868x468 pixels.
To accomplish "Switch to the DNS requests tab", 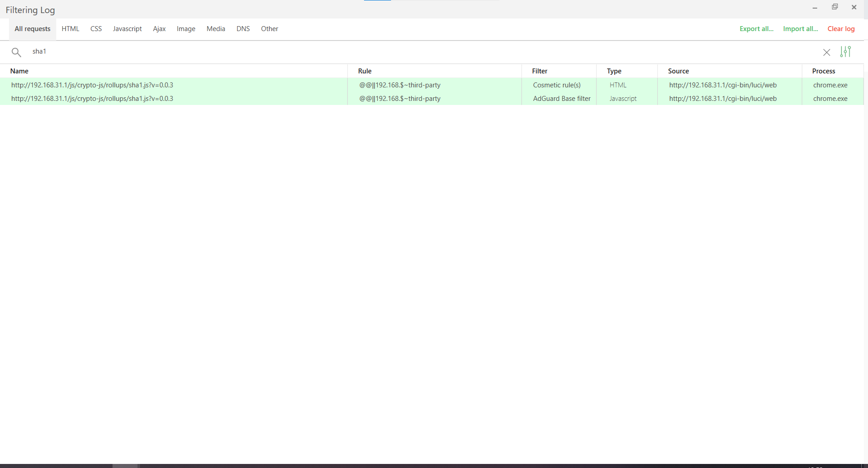I will point(243,28).
